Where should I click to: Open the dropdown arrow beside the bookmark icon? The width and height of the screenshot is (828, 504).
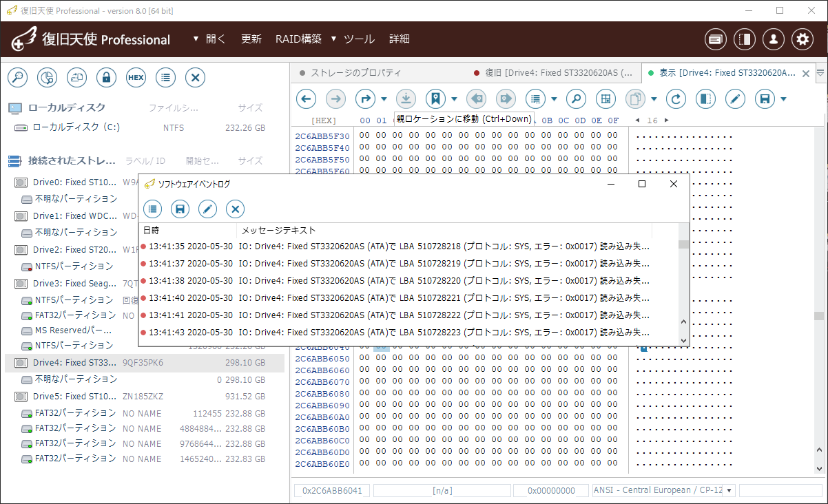point(455,99)
